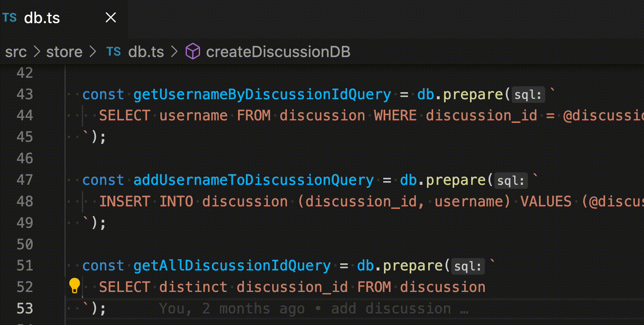Click line number 44
Viewport: 644px width, 325px height.
click(25, 115)
